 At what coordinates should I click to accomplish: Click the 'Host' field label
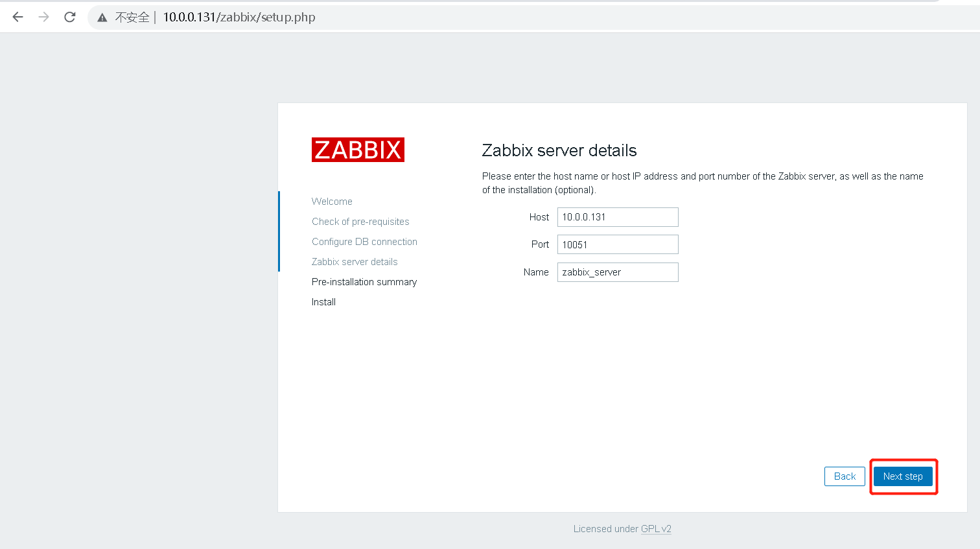click(x=539, y=217)
